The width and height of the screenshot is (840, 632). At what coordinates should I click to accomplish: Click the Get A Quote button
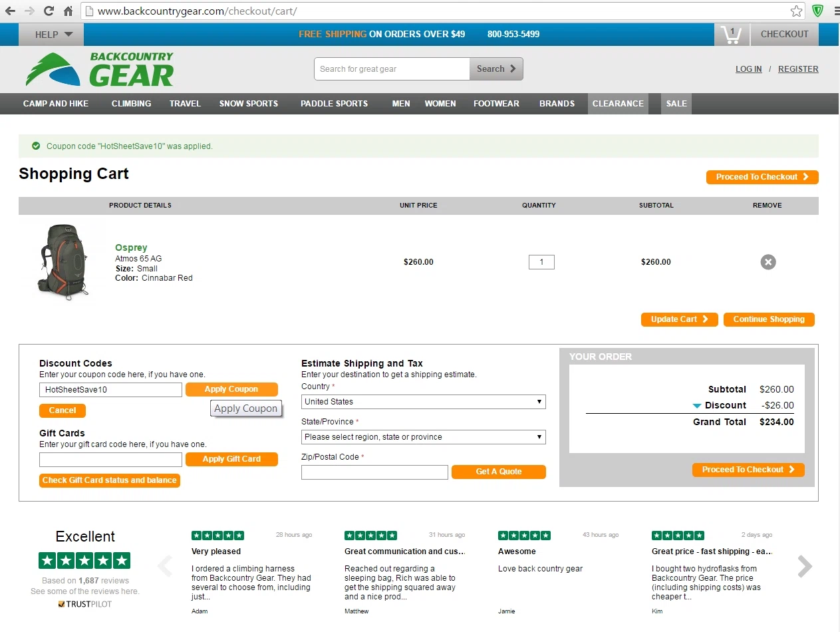[499, 472]
